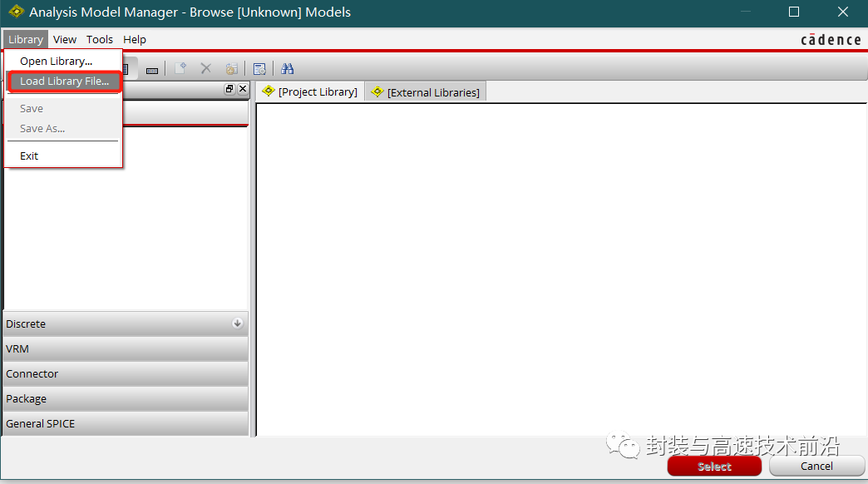
Task: Click the red Select button
Action: [714, 467]
